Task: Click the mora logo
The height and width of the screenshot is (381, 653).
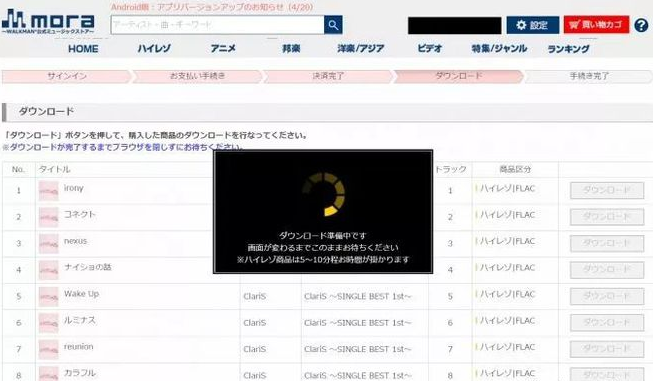Action: click(x=48, y=21)
